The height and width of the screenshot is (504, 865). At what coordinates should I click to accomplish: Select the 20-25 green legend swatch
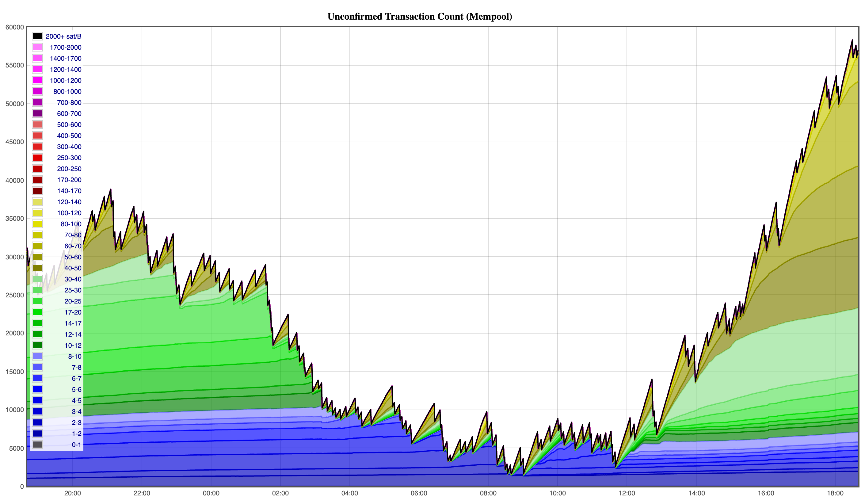37,301
